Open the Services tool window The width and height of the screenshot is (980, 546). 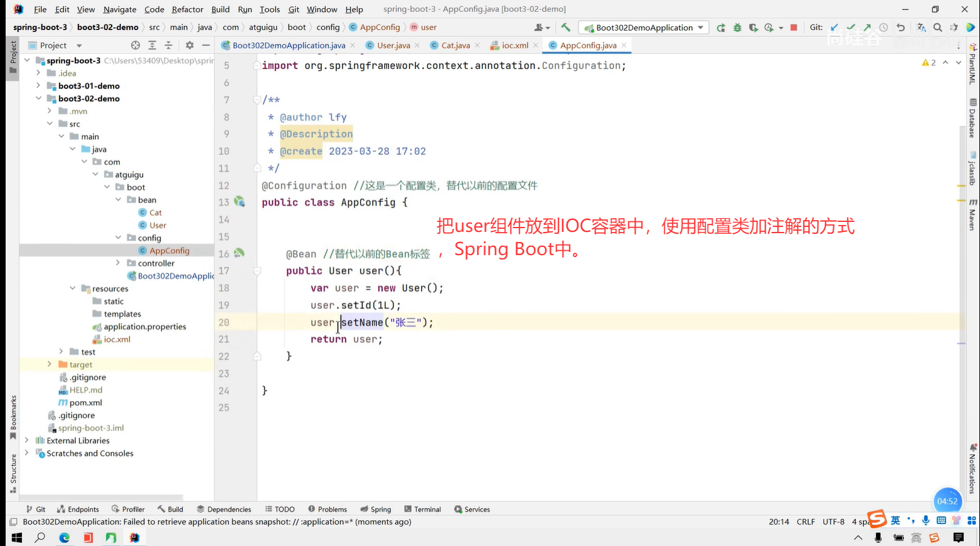pos(472,509)
